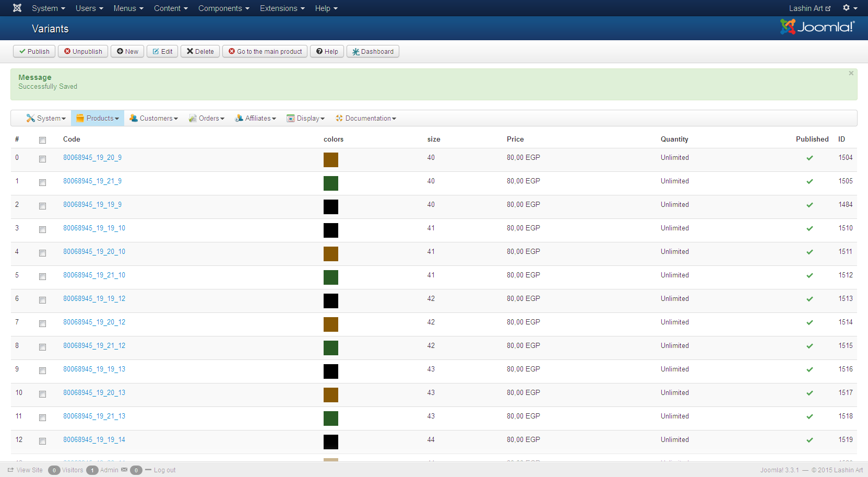Screen dimensions: 868x477
Task: Click the Delete toolbar button
Action: click(200, 51)
